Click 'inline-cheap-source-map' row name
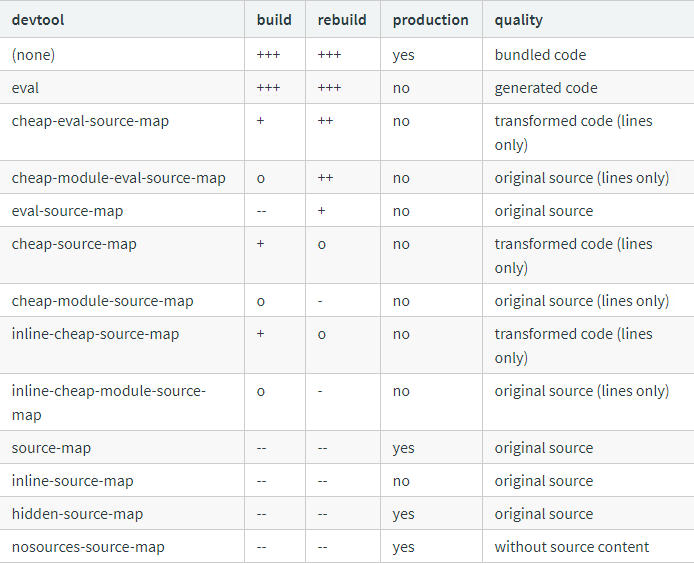This screenshot has width=694, height=564. click(x=95, y=334)
